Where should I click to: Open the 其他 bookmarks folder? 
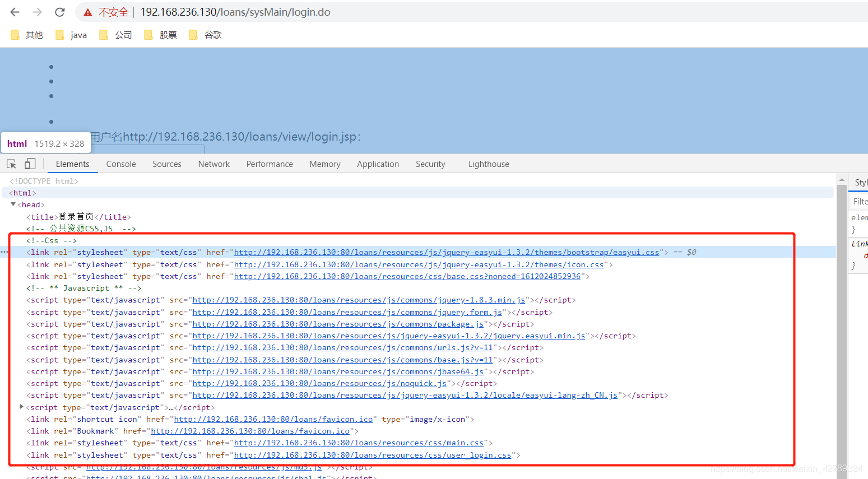(x=26, y=35)
